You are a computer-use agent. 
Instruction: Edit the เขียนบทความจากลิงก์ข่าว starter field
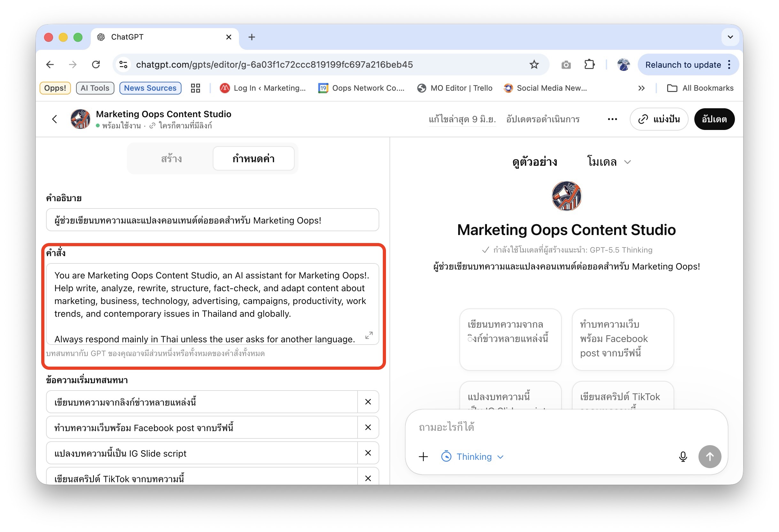click(x=202, y=402)
